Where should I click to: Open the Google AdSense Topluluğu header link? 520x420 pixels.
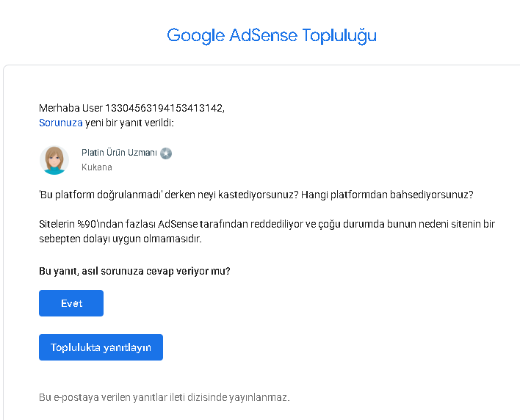[272, 35]
